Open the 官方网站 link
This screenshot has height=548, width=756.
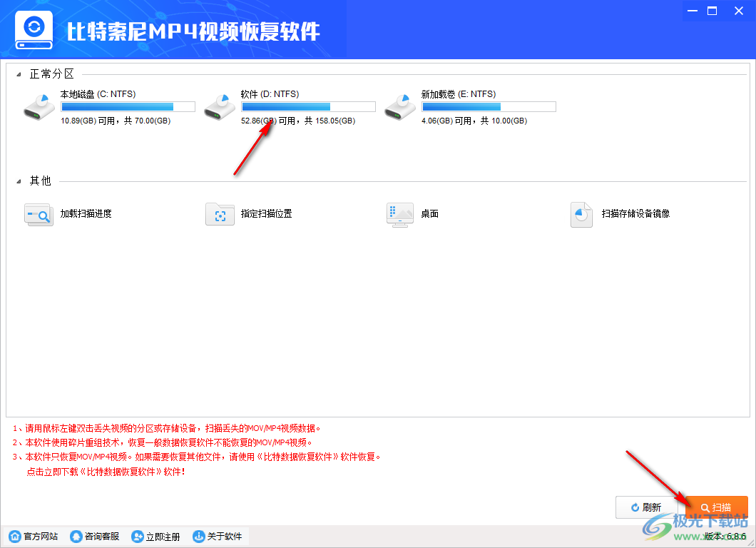tap(41, 537)
